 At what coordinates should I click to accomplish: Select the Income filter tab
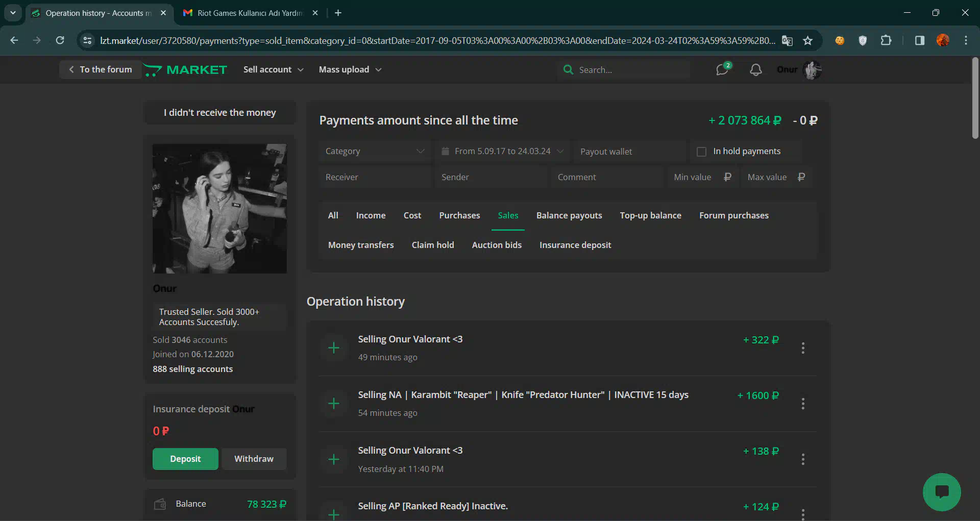371,215
